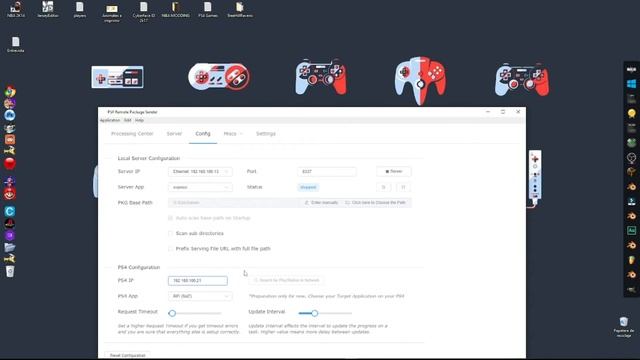Open the Server IP dropdown
The image size is (640, 360).
click(x=200, y=172)
